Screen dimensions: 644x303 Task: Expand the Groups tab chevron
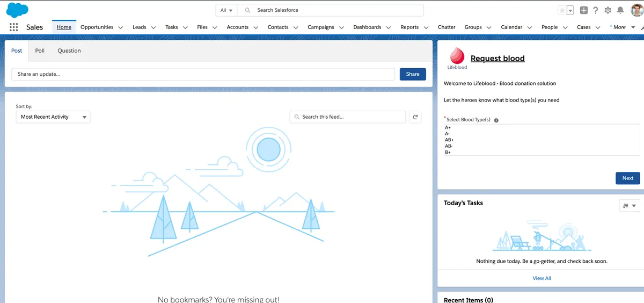[x=489, y=27]
